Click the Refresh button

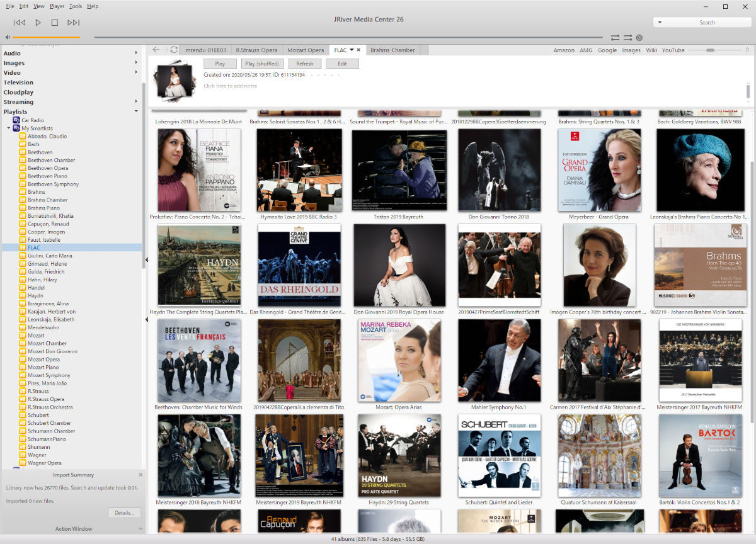coord(305,64)
